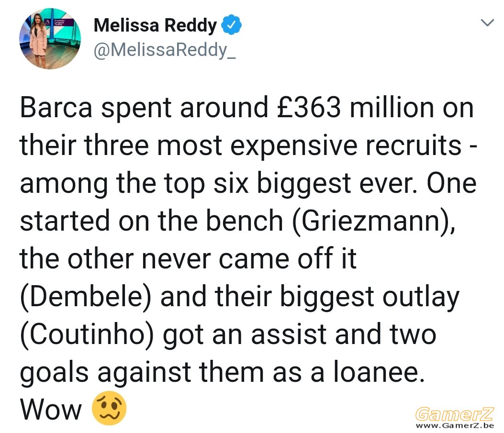Click the woozy face emoji
The image size is (504, 433).
tap(109, 408)
